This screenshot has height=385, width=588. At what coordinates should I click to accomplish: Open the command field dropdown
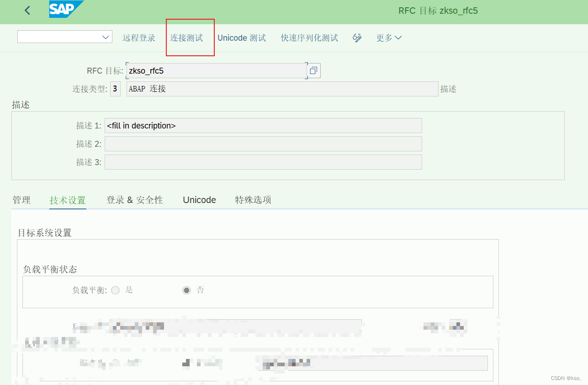coord(106,37)
